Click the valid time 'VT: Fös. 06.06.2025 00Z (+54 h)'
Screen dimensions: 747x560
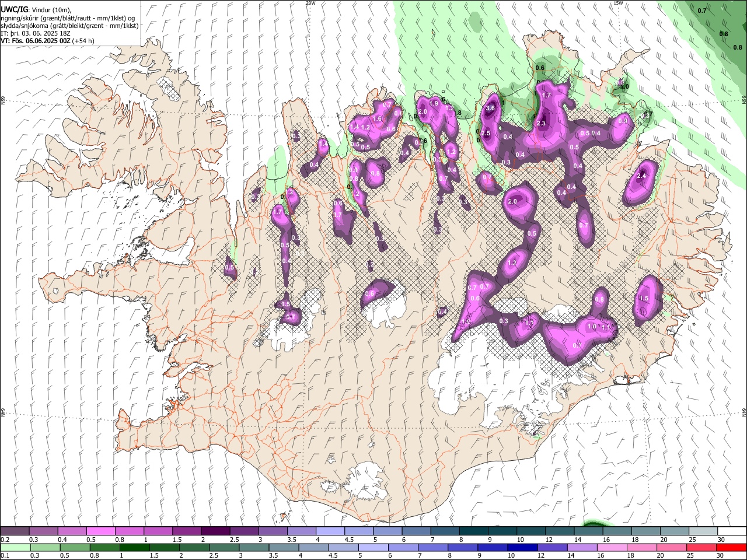coord(47,41)
